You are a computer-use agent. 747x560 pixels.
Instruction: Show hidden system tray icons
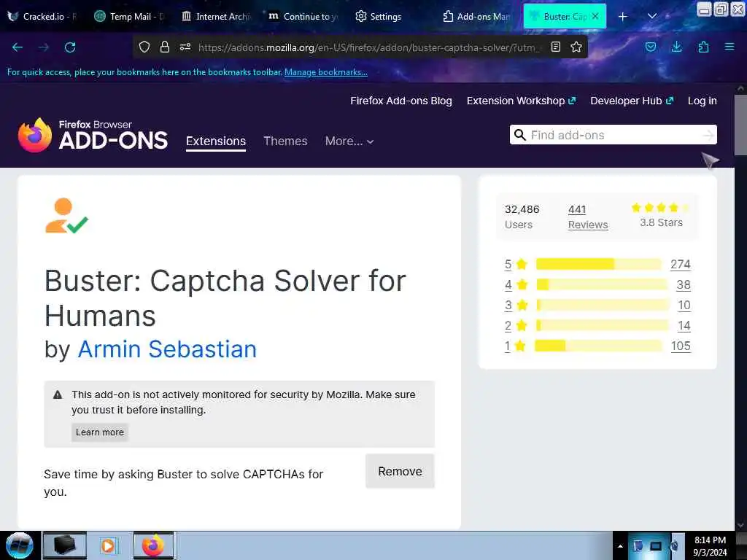620,546
